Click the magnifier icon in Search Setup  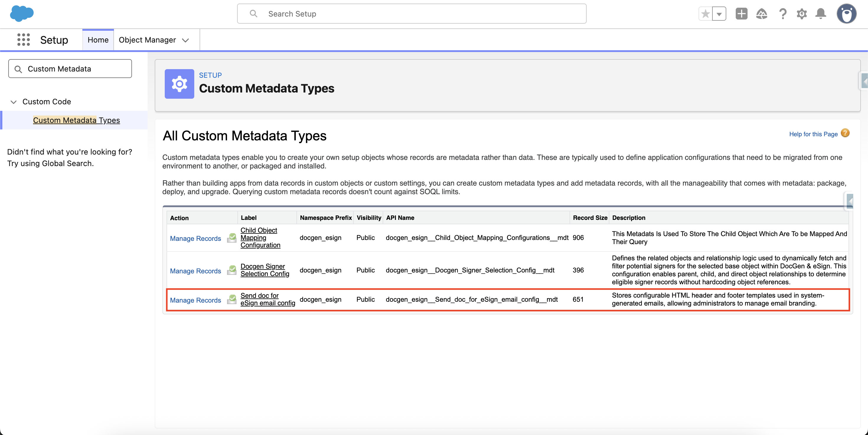253,14
